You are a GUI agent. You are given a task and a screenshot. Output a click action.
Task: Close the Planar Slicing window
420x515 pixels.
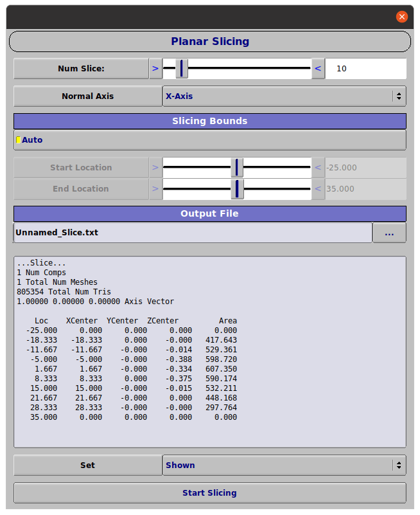point(402,17)
